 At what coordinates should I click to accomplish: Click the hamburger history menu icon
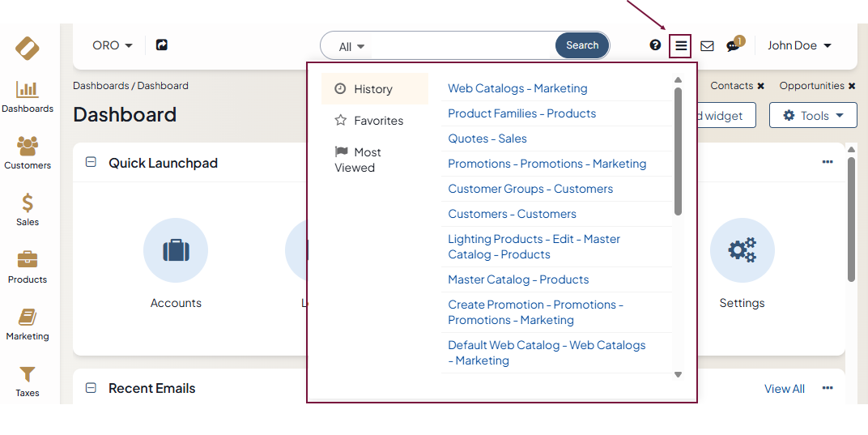(681, 46)
